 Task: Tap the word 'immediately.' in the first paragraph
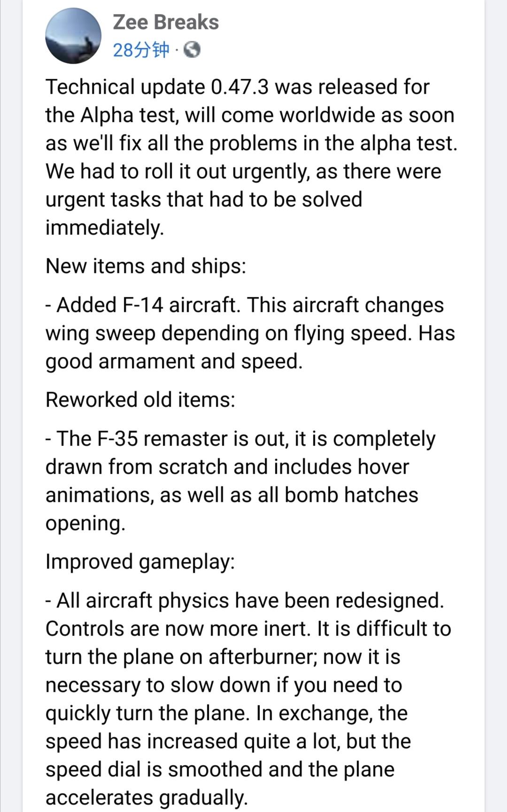coord(105,228)
